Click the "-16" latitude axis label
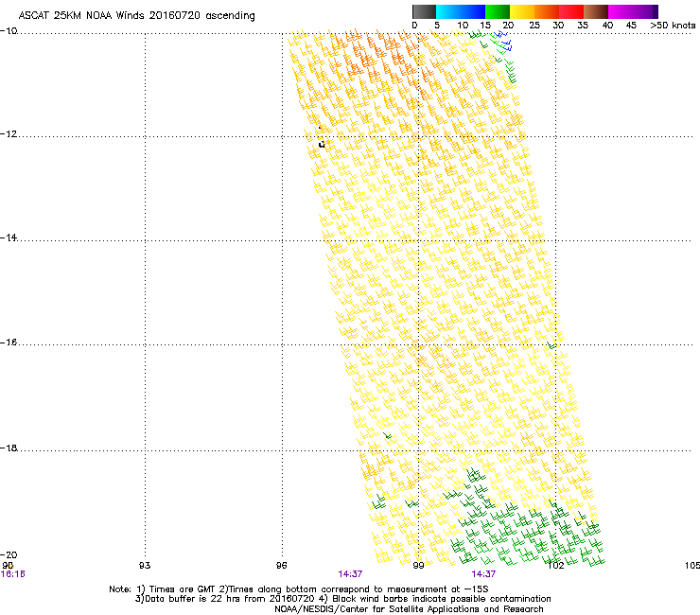The image size is (700, 615). pyautogui.click(x=9, y=343)
